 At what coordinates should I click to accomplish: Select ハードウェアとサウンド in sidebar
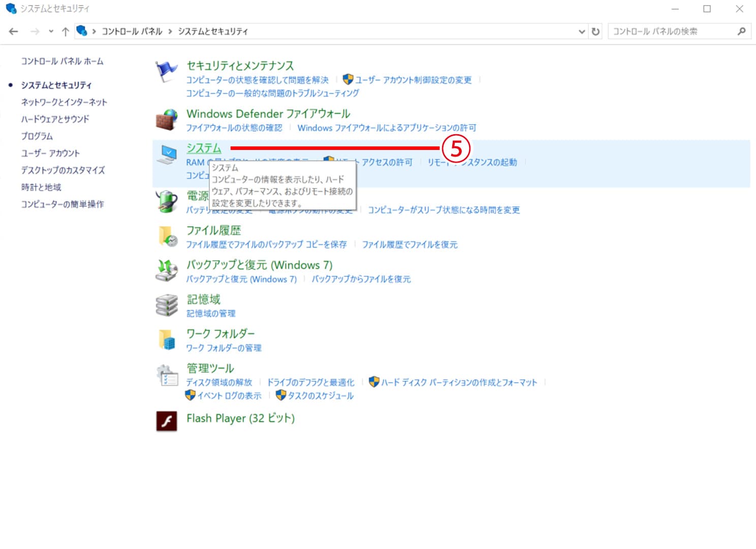pyautogui.click(x=55, y=119)
